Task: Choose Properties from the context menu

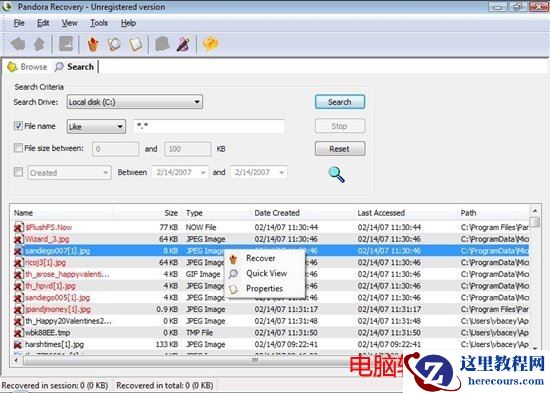Action: coord(264,288)
